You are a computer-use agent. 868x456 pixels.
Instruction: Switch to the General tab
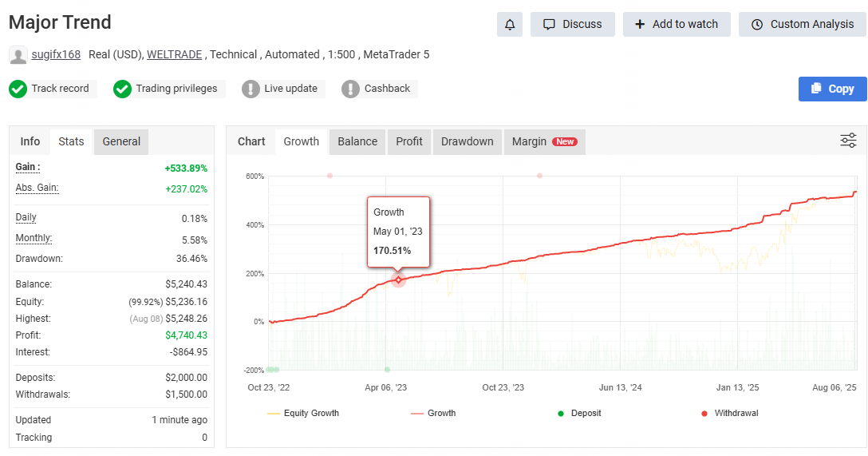point(121,141)
